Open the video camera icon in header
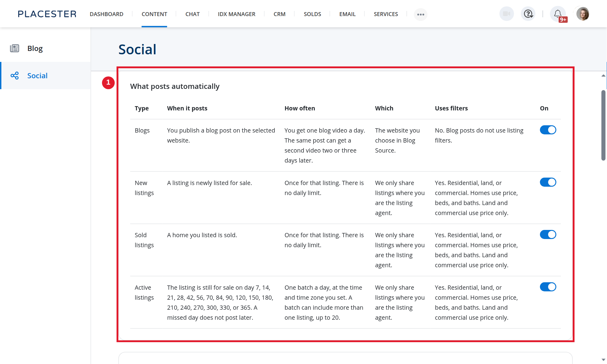This screenshot has height=364, width=607. point(507,14)
